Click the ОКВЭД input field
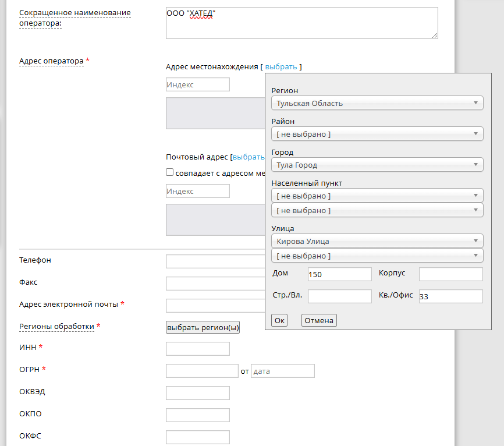Screen dimensions: 504x446 pos(198,393)
